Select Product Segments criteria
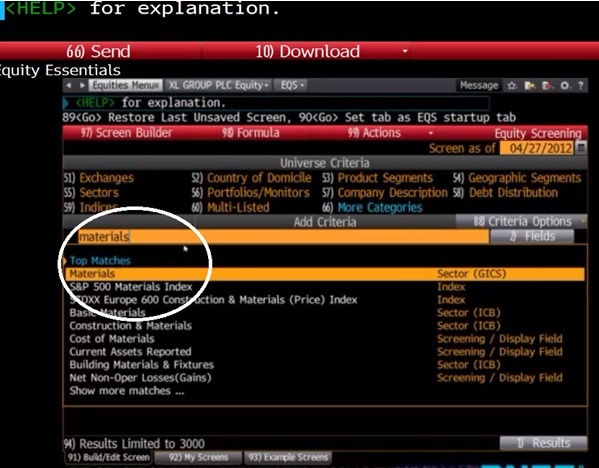This screenshot has width=599, height=468. pyautogui.click(x=377, y=178)
